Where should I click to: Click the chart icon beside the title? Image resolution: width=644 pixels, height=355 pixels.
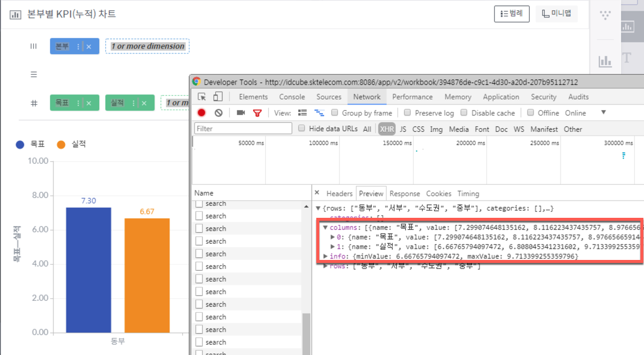(x=15, y=14)
